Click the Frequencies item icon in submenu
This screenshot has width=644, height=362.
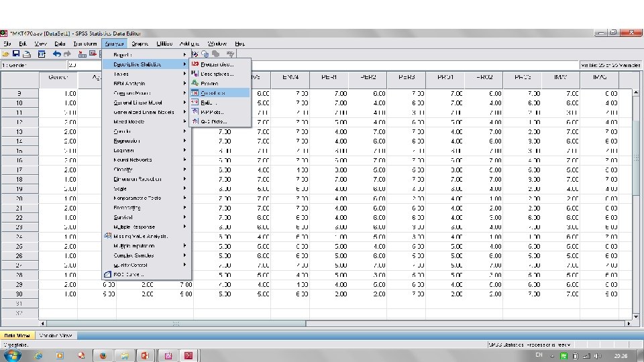[x=195, y=64]
